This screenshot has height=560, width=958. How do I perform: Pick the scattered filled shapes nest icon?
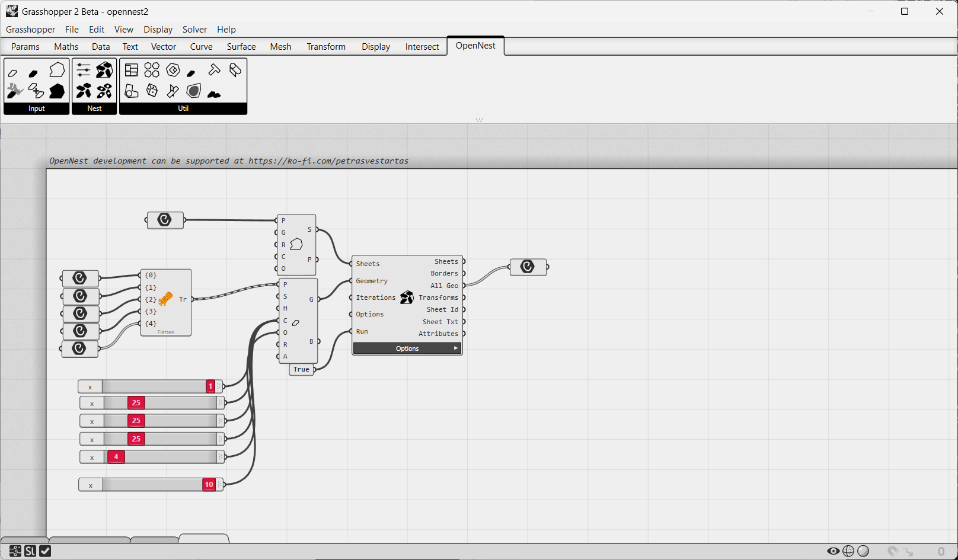point(84,91)
